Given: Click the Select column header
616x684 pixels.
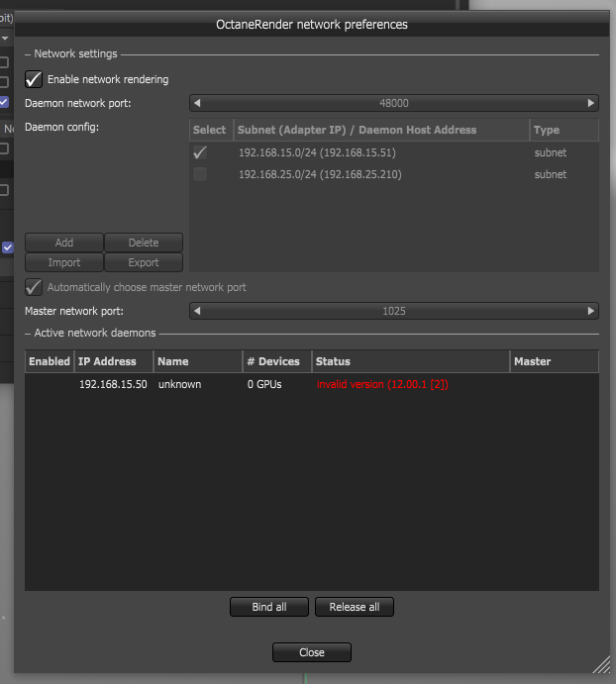Looking at the screenshot, I should [211, 130].
